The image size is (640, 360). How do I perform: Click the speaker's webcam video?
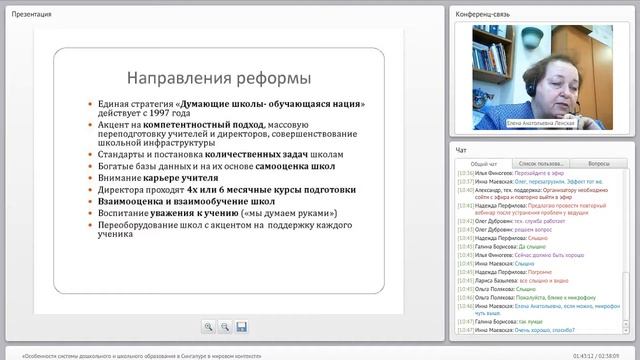point(542,78)
